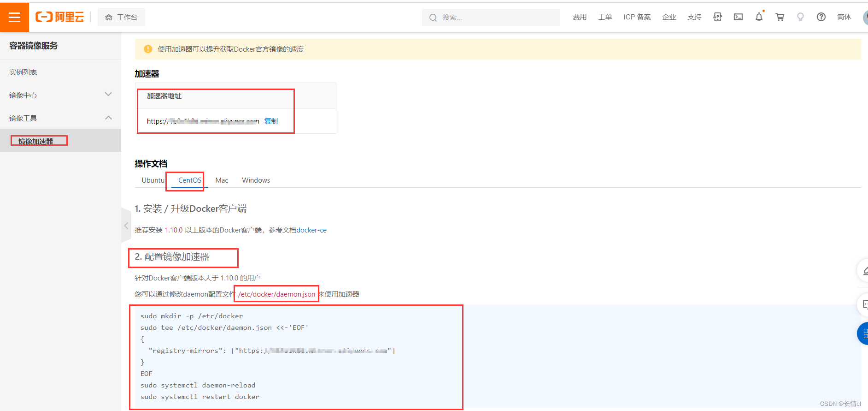Click the 加速器地址 table header

coord(164,96)
